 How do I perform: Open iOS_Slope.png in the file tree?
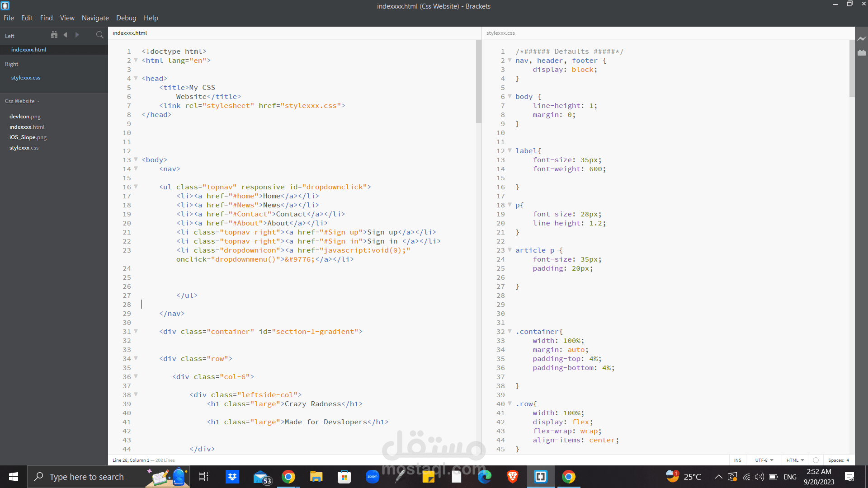28,137
